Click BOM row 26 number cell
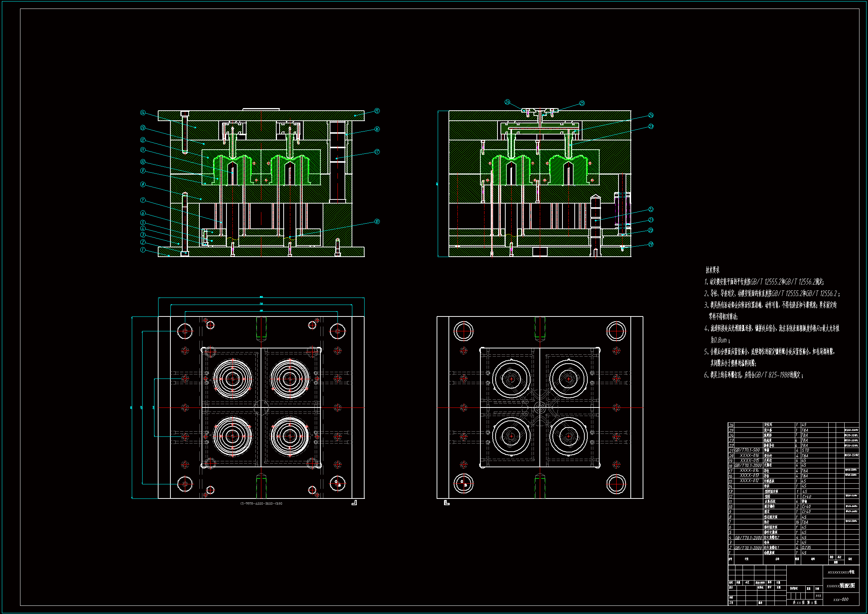Image resolution: width=868 pixels, height=614 pixels. coord(731,425)
